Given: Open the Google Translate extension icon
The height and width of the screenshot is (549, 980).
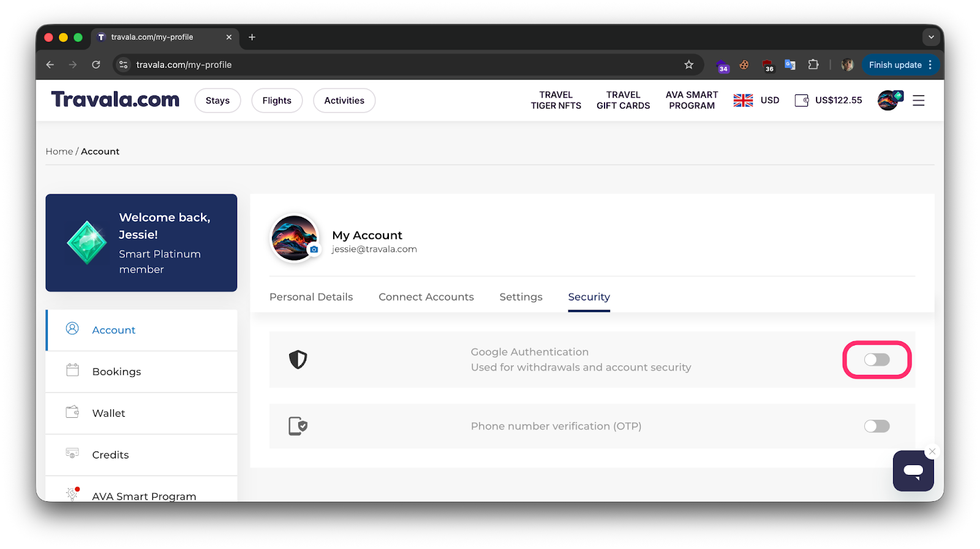Looking at the screenshot, I should point(790,64).
